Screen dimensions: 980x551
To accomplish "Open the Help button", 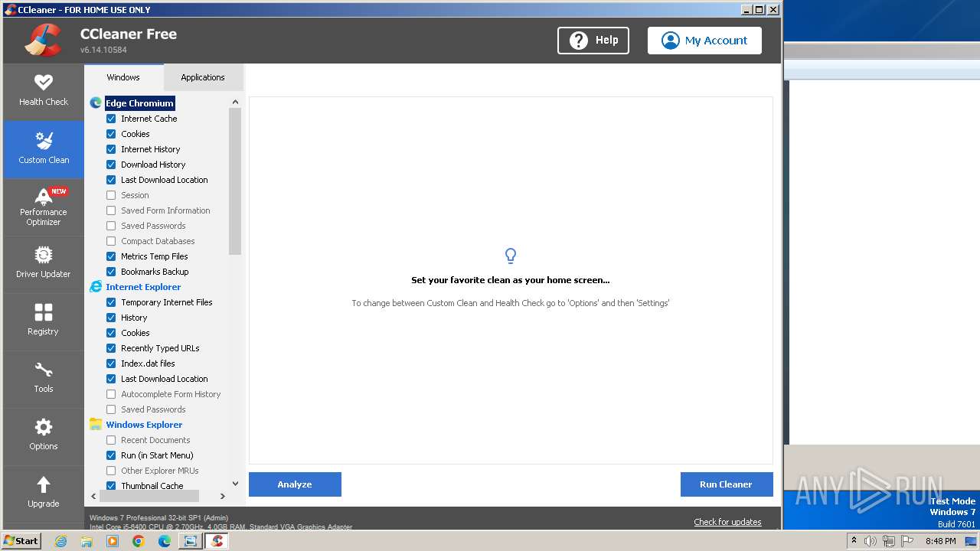I will pos(593,41).
